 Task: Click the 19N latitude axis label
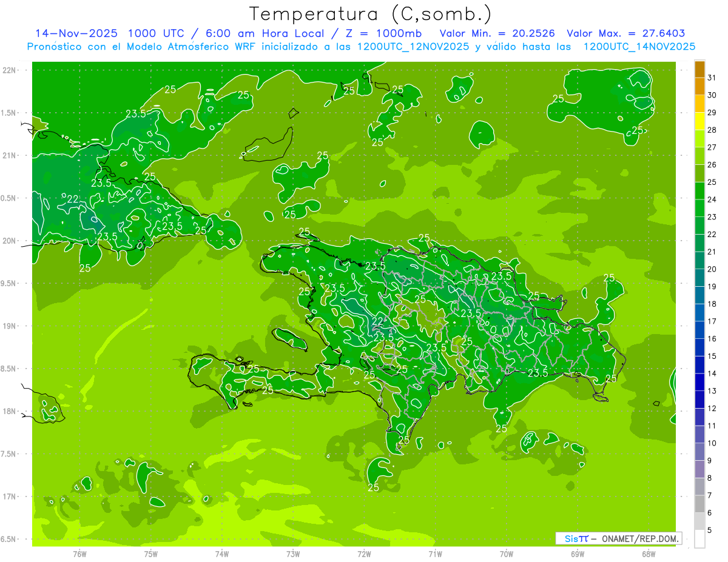(10, 326)
